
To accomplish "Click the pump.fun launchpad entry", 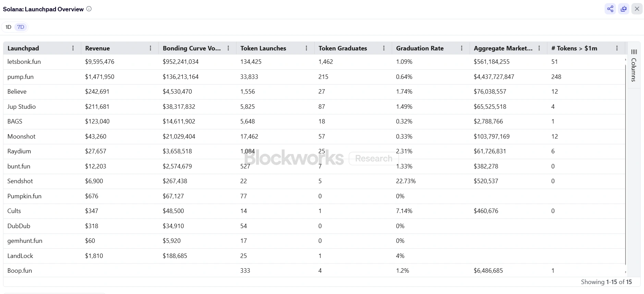I will click(20, 77).
